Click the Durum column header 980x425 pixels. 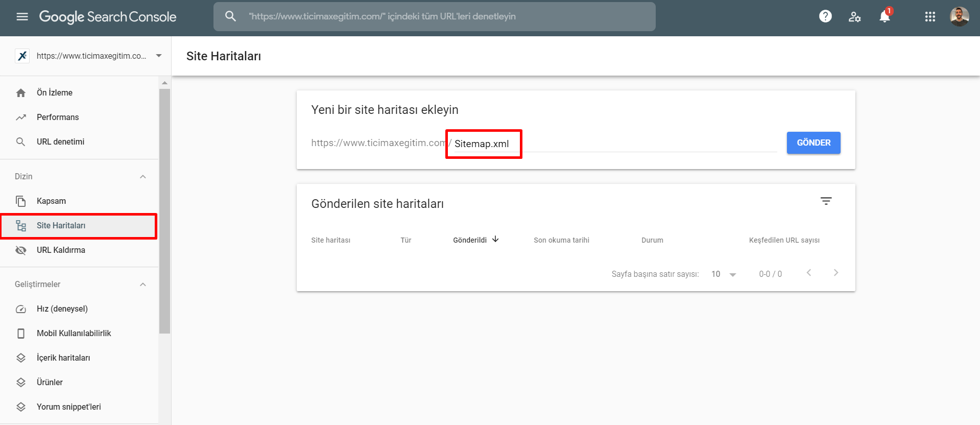652,240
